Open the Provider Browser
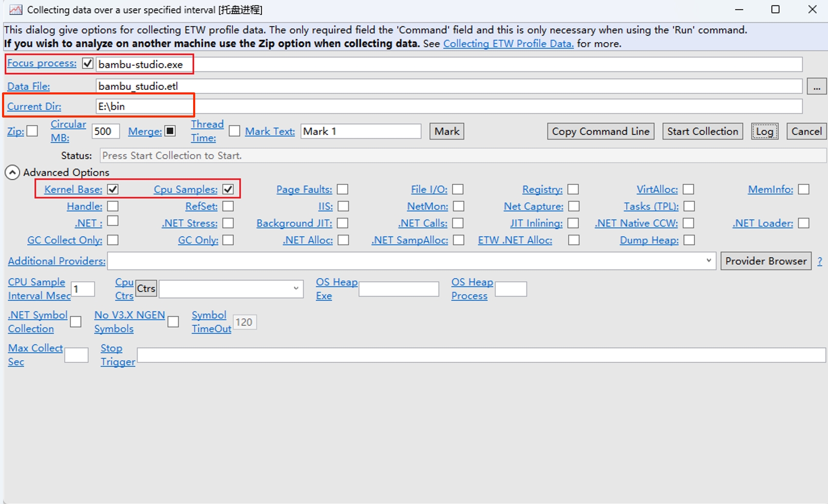Viewport: 828px width, 504px height. click(766, 261)
